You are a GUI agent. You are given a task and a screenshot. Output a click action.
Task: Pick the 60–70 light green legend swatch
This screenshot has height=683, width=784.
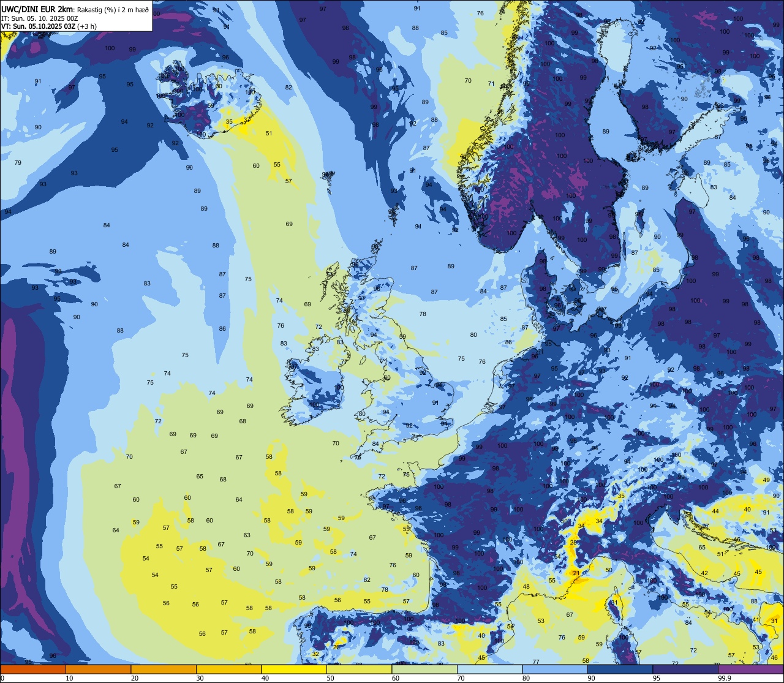pyautogui.click(x=424, y=669)
